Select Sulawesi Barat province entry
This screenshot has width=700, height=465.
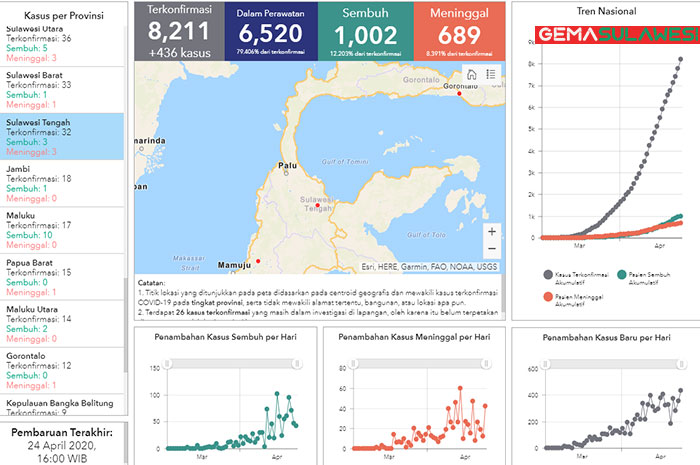pos(64,90)
